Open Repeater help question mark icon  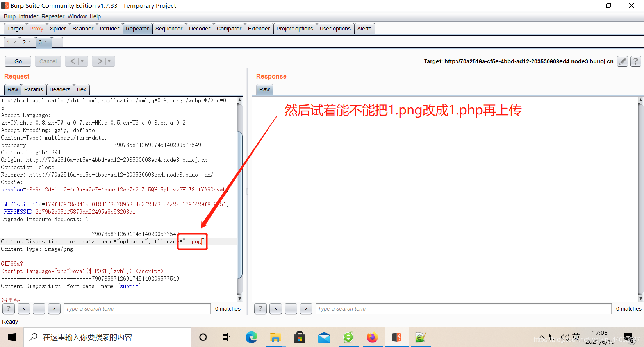636,61
